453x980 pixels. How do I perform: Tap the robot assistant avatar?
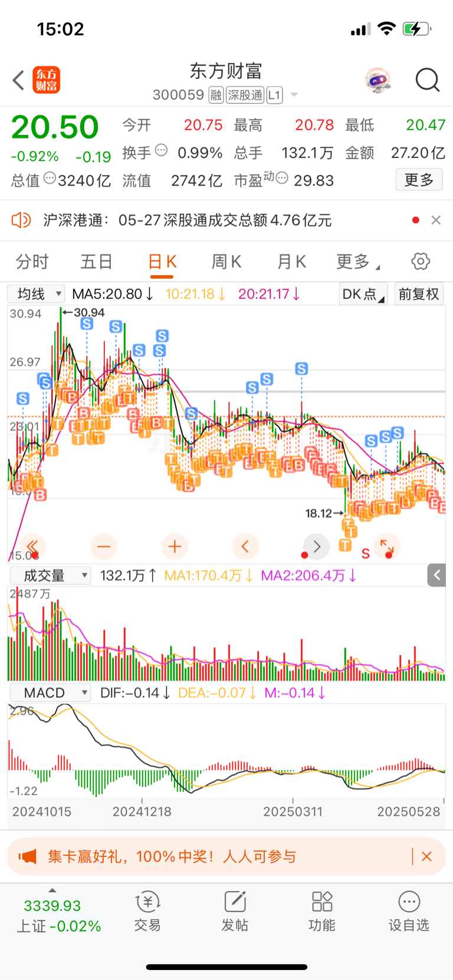click(x=378, y=80)
